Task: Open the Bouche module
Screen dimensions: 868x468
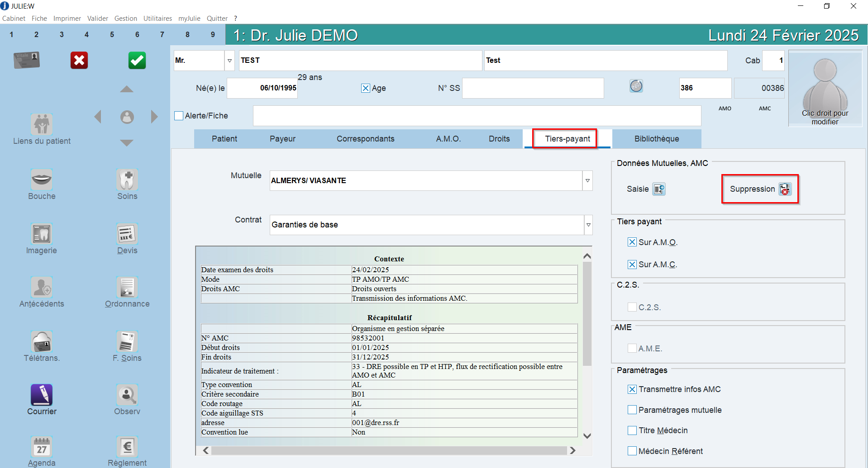Action: [x=42, y=180]
